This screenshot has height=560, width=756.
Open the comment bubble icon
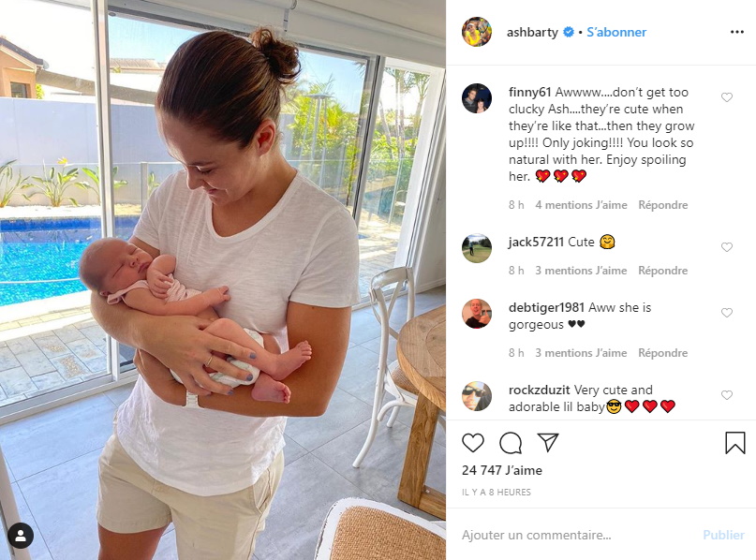(x=511, y=442)
